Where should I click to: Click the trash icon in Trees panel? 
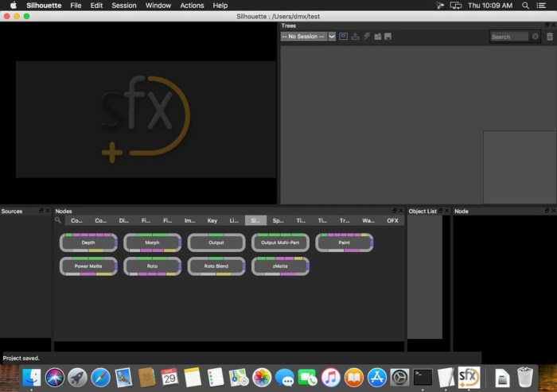point(549,37)
